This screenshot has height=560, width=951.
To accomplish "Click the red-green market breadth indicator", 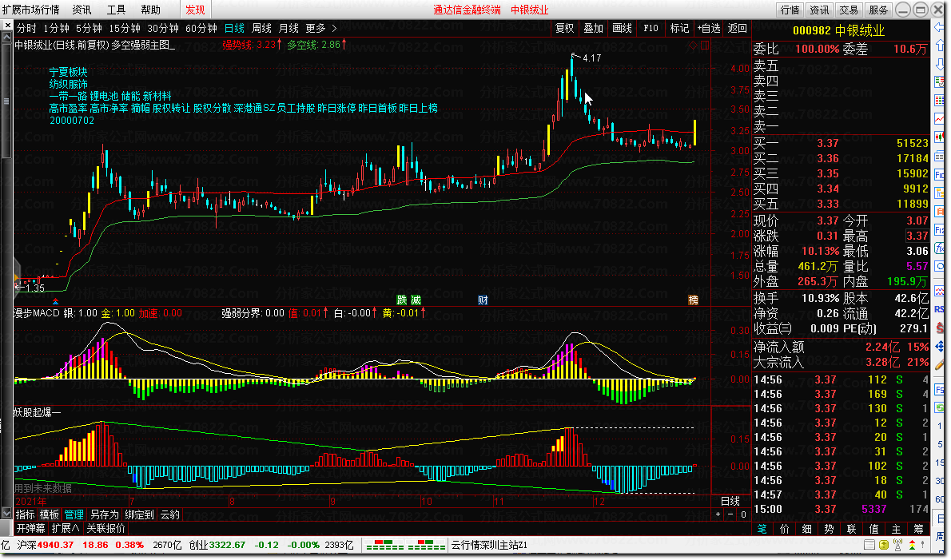I will 406,546.
